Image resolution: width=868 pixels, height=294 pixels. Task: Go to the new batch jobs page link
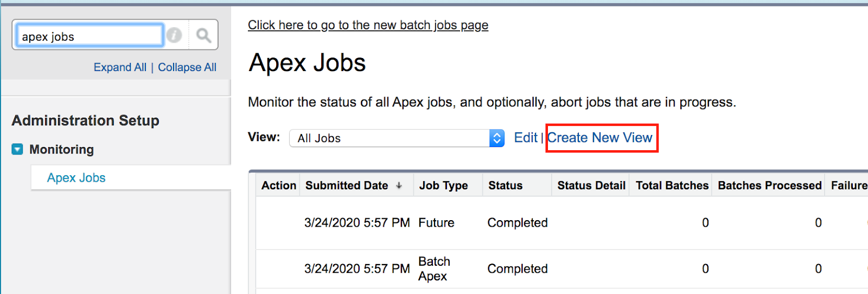(368, 25)
